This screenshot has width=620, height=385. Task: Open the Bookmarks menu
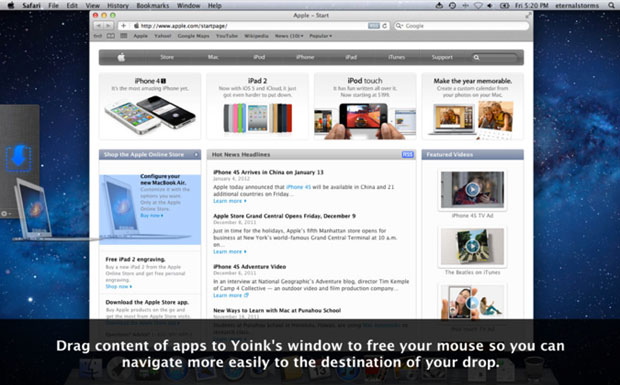click(153, 6)
